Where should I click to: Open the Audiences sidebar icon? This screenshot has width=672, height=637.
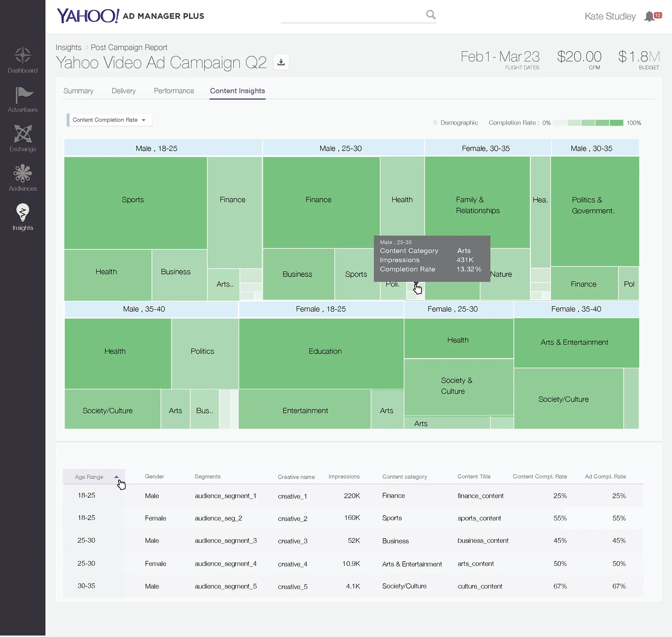tap(23, 173)
